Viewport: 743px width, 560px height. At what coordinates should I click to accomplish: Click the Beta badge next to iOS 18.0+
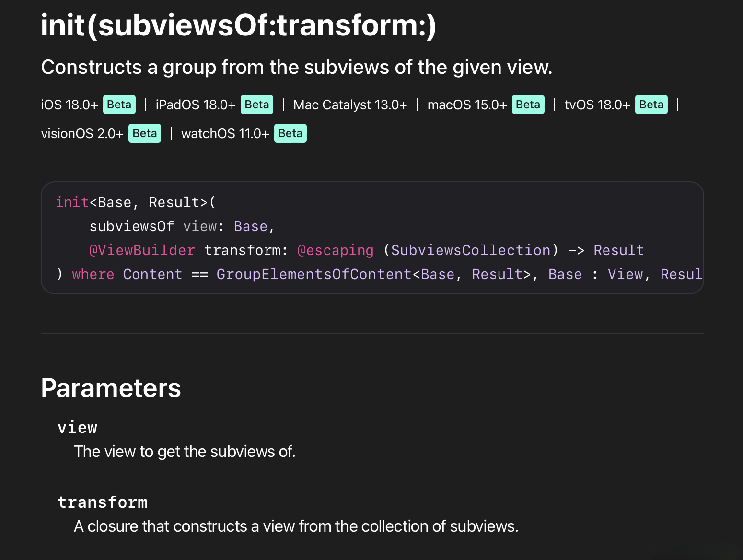pos(119,105)
